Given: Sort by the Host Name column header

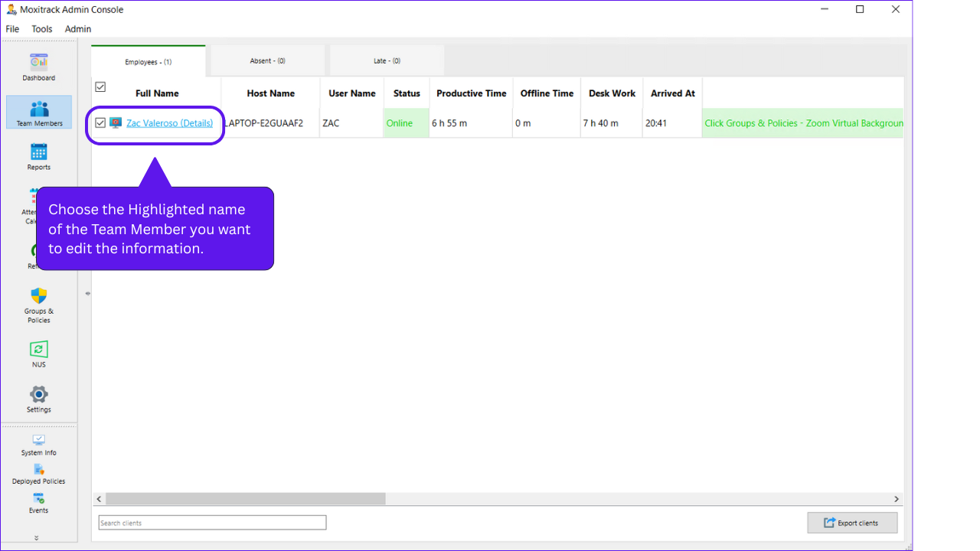Looking at the screenshot, I should pos(271,93).
